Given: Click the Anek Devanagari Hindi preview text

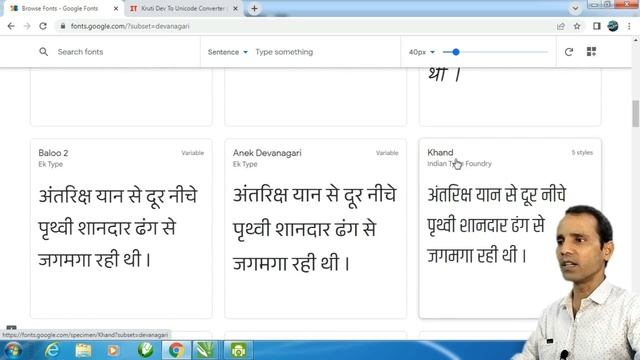Looking at the screenshot, I should tap(315, 229).
